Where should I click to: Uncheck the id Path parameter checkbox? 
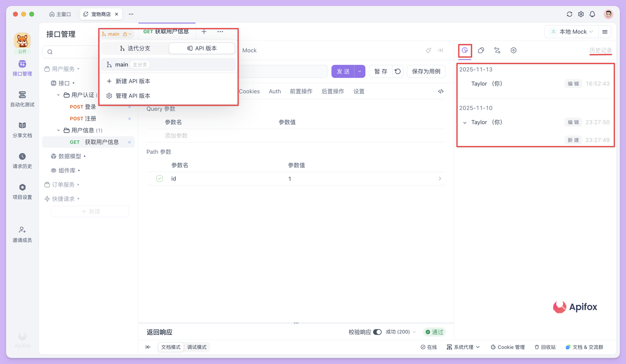[x=159, y=178]
